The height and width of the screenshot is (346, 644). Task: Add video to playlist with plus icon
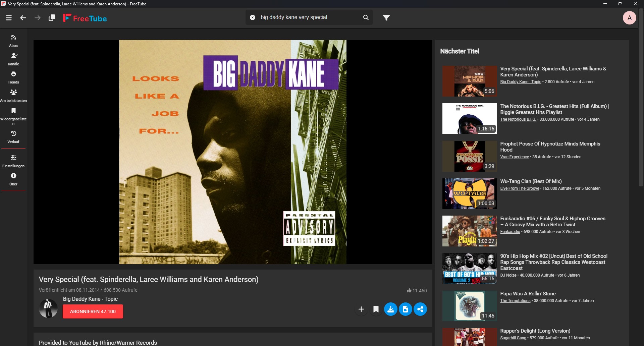tap(361, 309)
